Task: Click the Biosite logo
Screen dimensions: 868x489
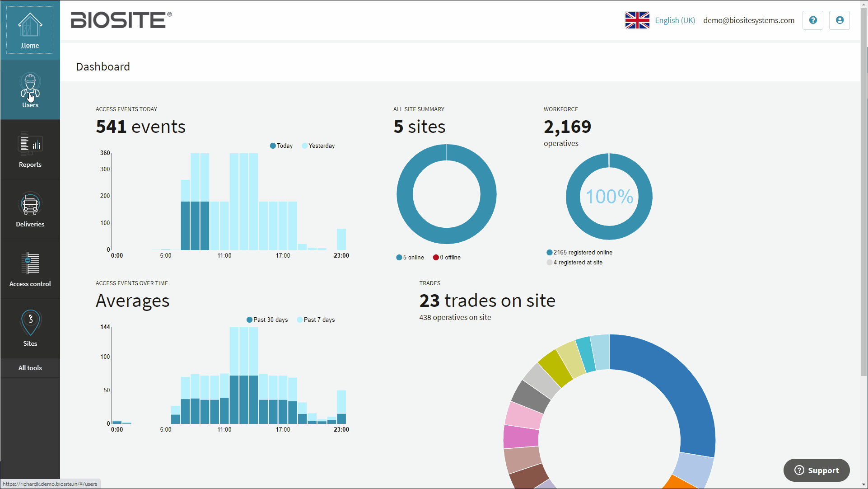Action: (121, 20)
